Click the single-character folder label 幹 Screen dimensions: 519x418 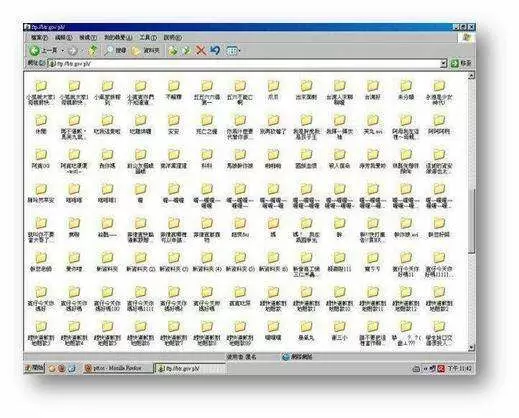[339, 235]
